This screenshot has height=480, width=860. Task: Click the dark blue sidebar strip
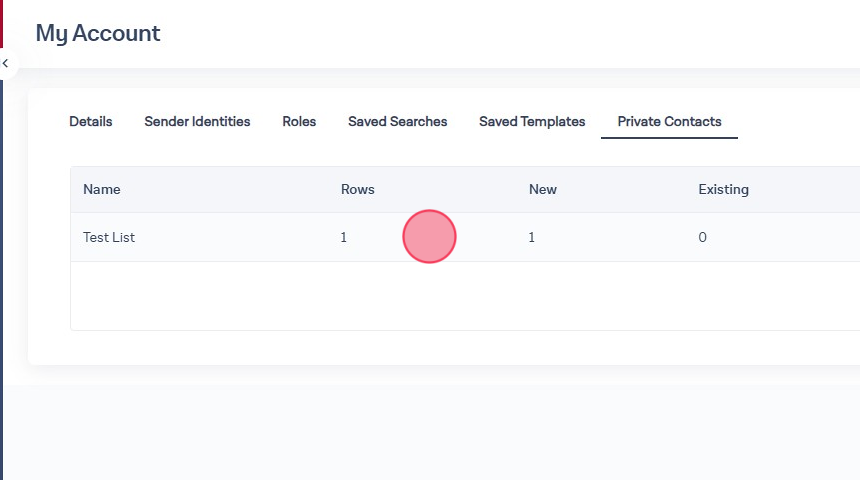coord(1,300)
